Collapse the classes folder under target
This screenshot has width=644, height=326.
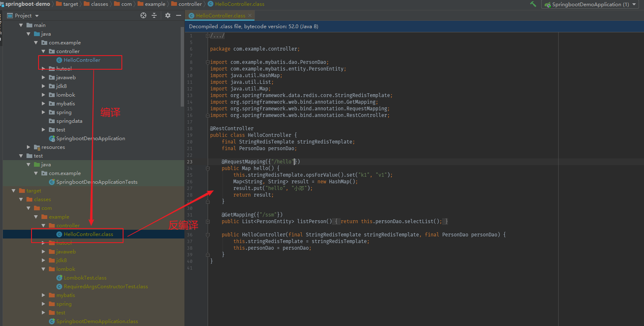point(21,199)
